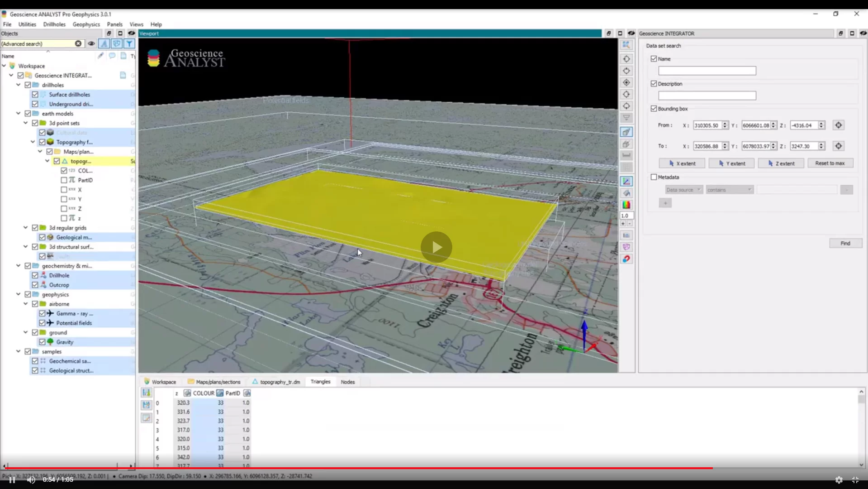
Task: Switch to the Nodes tab
Action: (x=347, y=382)
